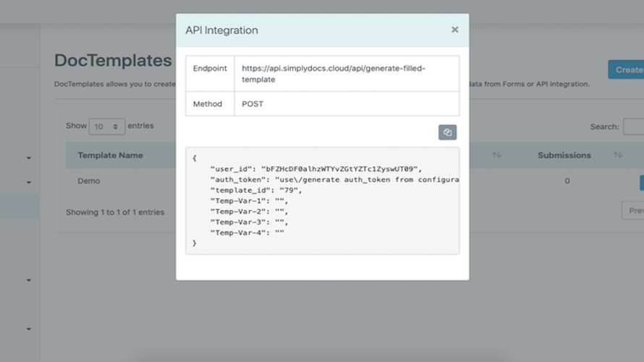Open the Show entries count dropdown
Image resolution: width=644 pixels, height=362 pixels.
(106, 127)
